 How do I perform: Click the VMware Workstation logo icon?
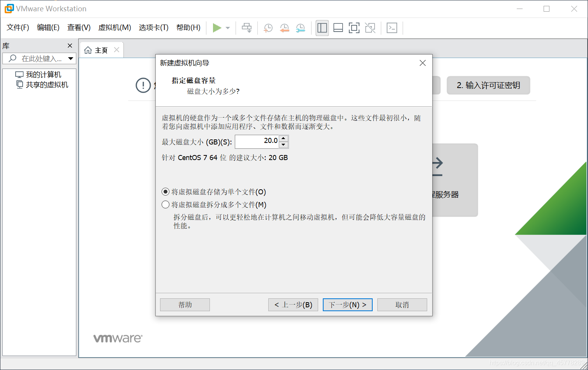tap(9, 9)
